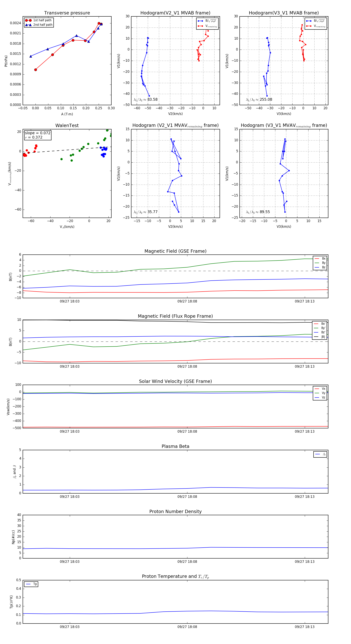Select the |B| legend entry
This screenshot has width=351, height=644.
tap(320, 337)
